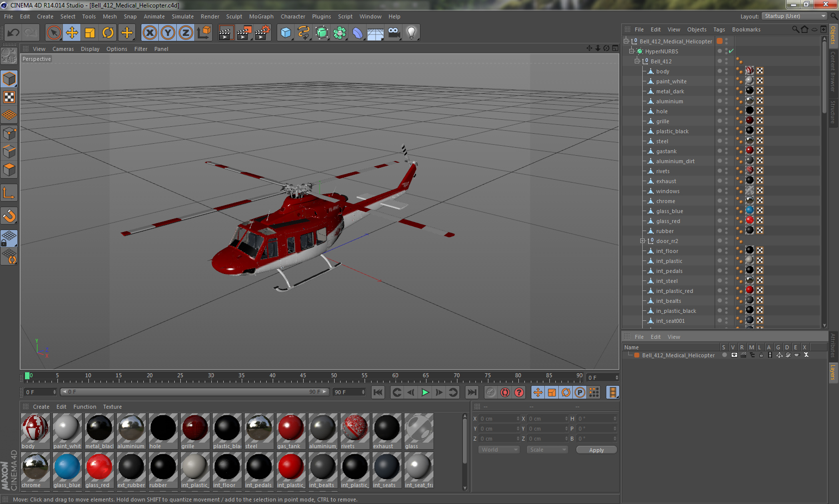Select the glass_red material swatch

[x=99, y=470]
